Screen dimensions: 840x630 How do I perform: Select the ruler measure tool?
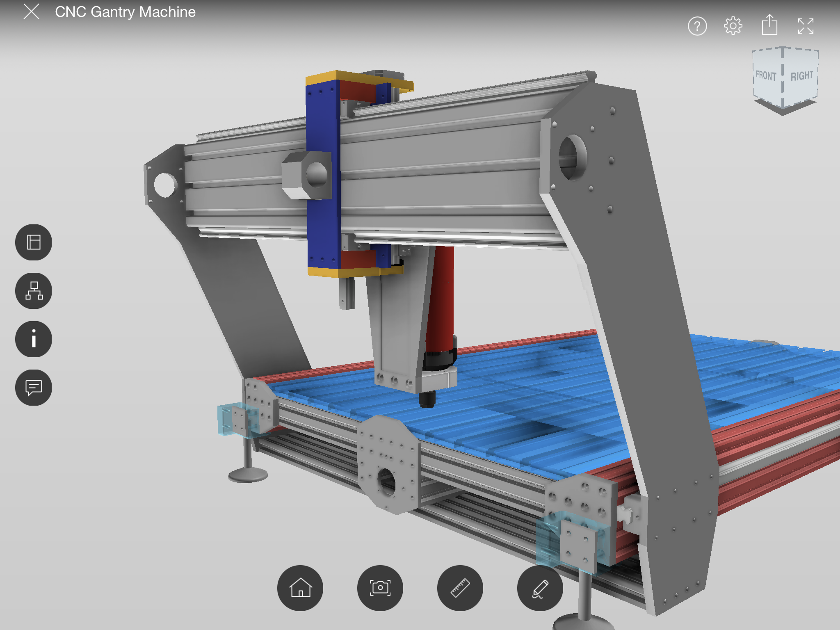coord(460,588)
